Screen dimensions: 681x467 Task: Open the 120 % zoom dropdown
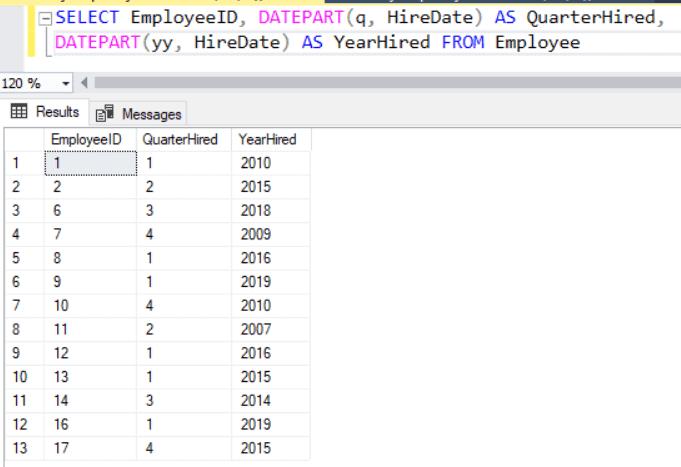(67, 83)
